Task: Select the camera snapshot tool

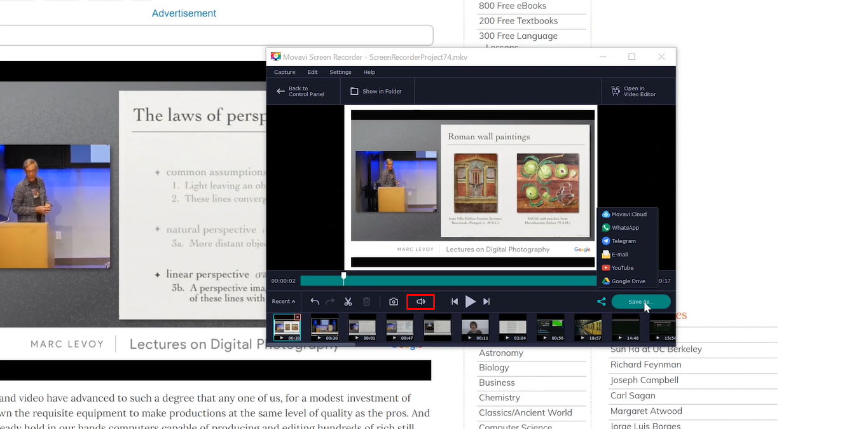Action: pos(393,301)
